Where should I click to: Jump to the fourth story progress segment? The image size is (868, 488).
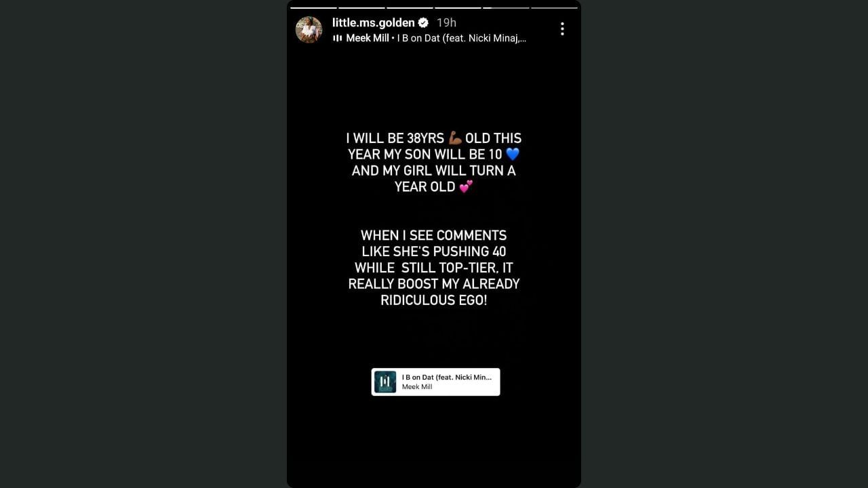[458, 7]
